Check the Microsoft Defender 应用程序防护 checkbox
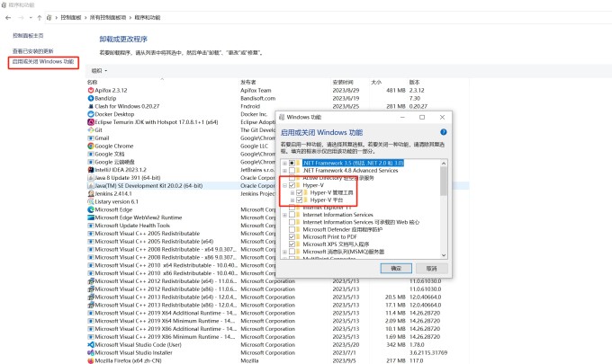Image resolution: width=612 pixels, height=364 pixels. pyautogui.click(x=292, y=229)
